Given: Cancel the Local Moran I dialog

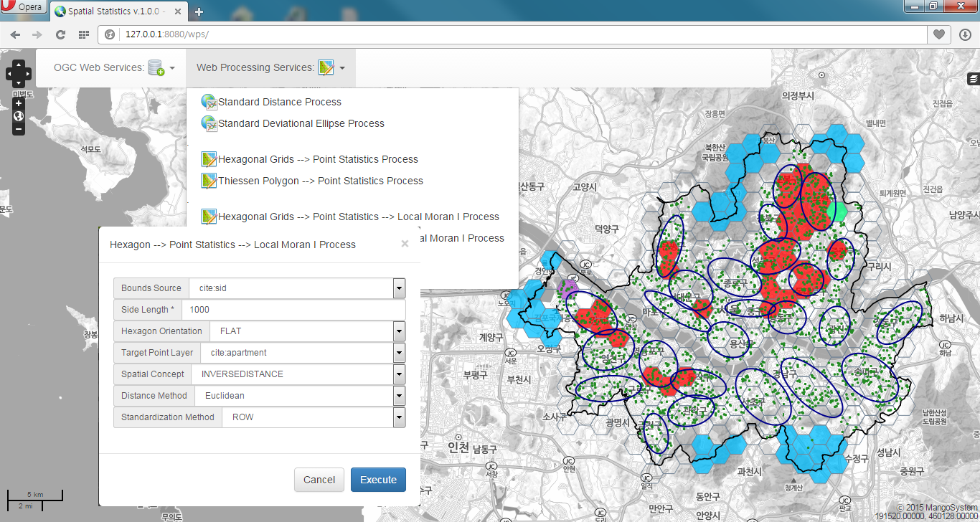Looking at the screenshot, I should point(319,479).
